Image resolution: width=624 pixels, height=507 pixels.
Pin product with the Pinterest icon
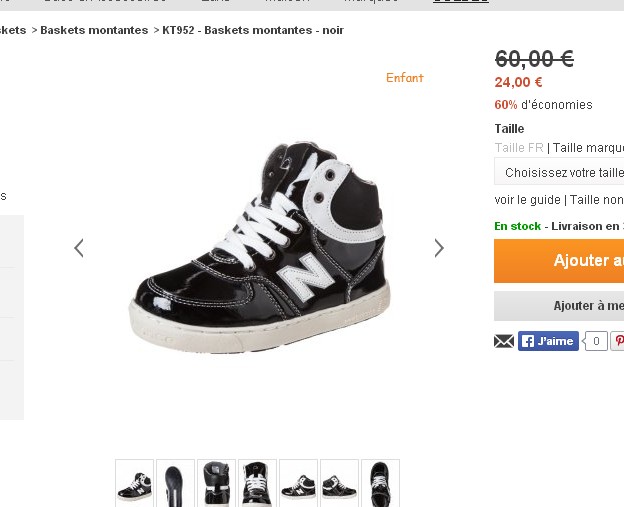coord(617,341)
